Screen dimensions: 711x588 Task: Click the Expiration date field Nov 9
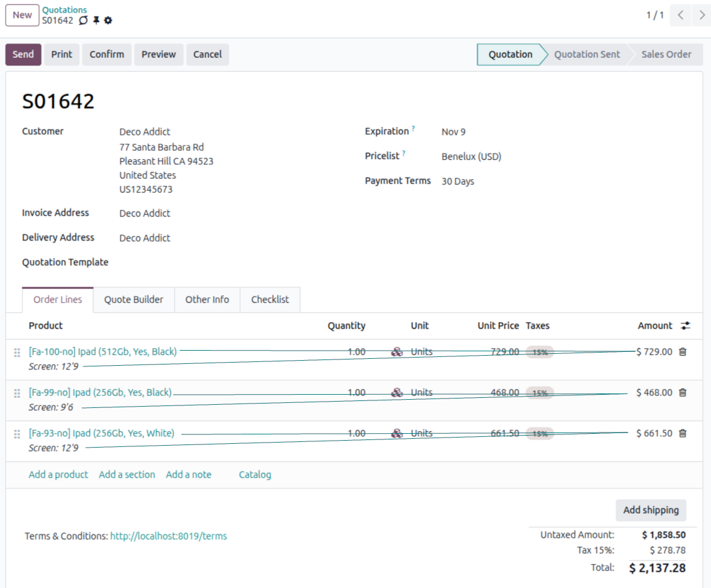(x=454, y=132)
